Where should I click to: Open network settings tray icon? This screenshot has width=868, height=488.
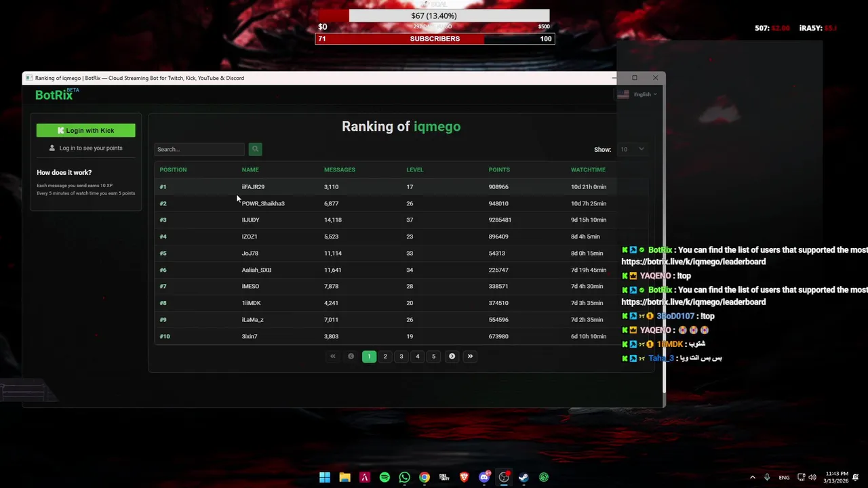click(801, 477)
